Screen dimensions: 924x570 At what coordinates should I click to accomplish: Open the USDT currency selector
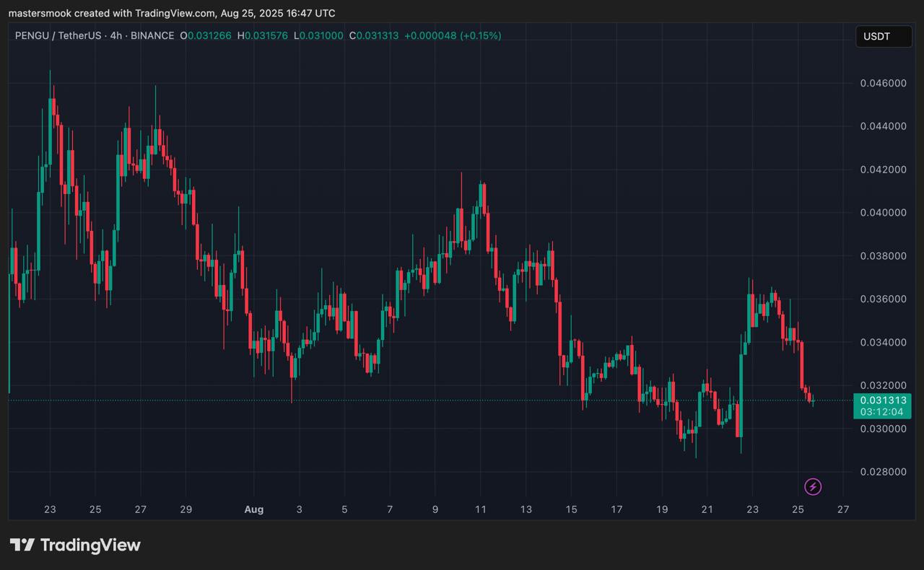[884, 36]
